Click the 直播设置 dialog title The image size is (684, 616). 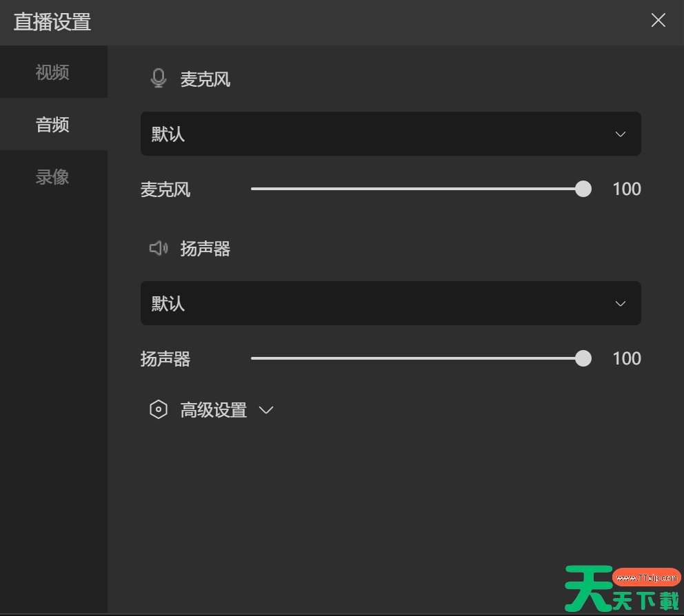(52, 21)
